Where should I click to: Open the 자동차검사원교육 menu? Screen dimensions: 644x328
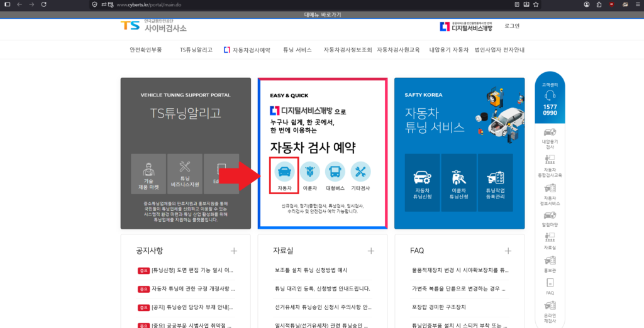click(398, 50)
